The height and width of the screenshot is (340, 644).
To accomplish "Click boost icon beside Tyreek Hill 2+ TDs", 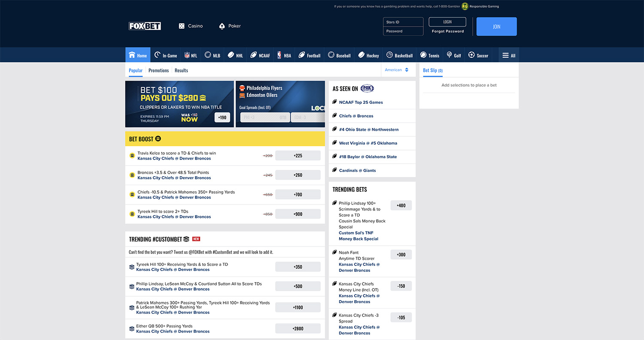I will click(132, 214).
